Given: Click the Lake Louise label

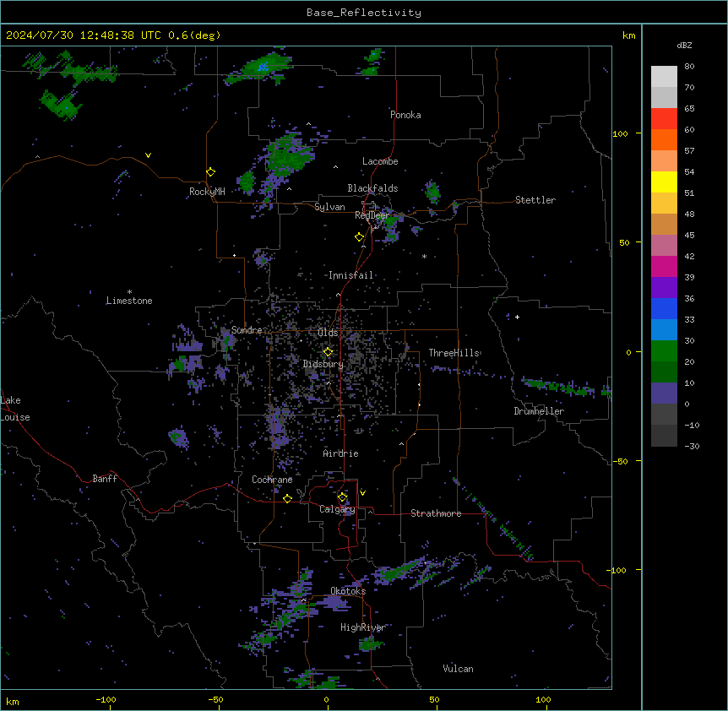Looking at the screenshot, I should [x=15, y=409].
